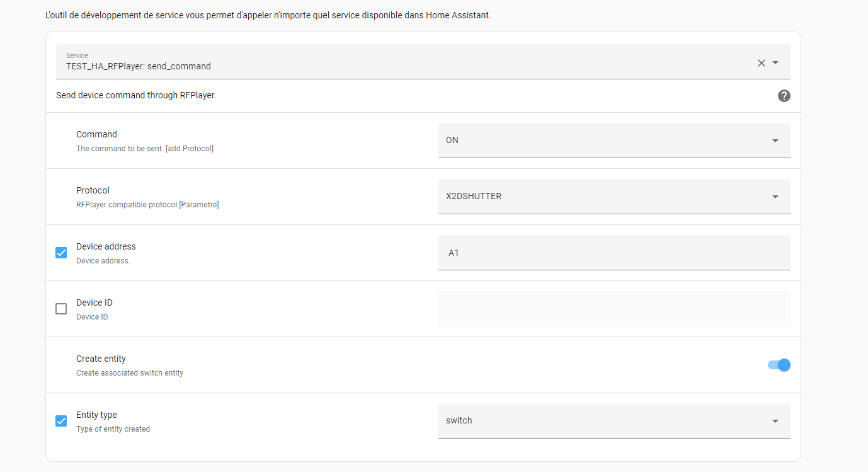868x472 pixels.
Task: Open the help icon for send_command service
Action: [x=784, y=96]
